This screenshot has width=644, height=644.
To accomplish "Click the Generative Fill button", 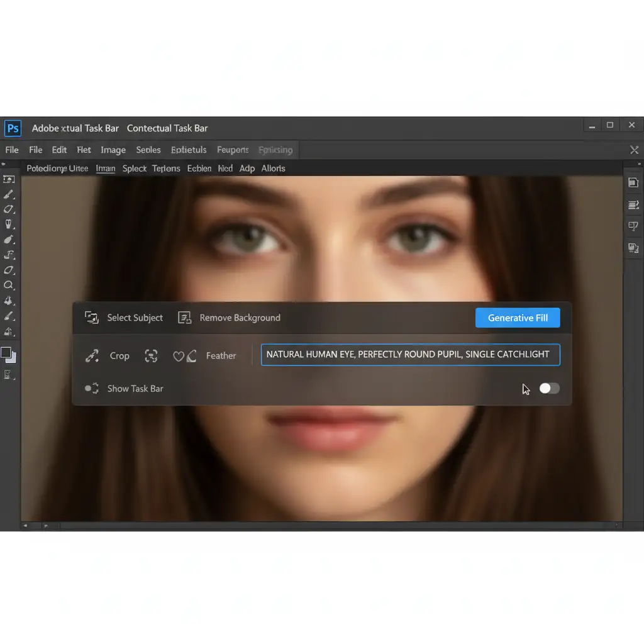I will (x=518, y=318).
